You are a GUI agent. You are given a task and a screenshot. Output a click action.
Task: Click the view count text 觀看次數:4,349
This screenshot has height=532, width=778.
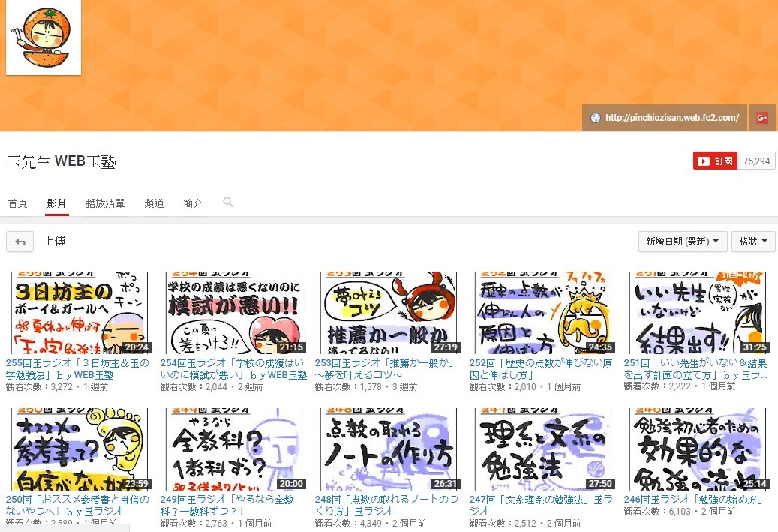click(348, 524)
